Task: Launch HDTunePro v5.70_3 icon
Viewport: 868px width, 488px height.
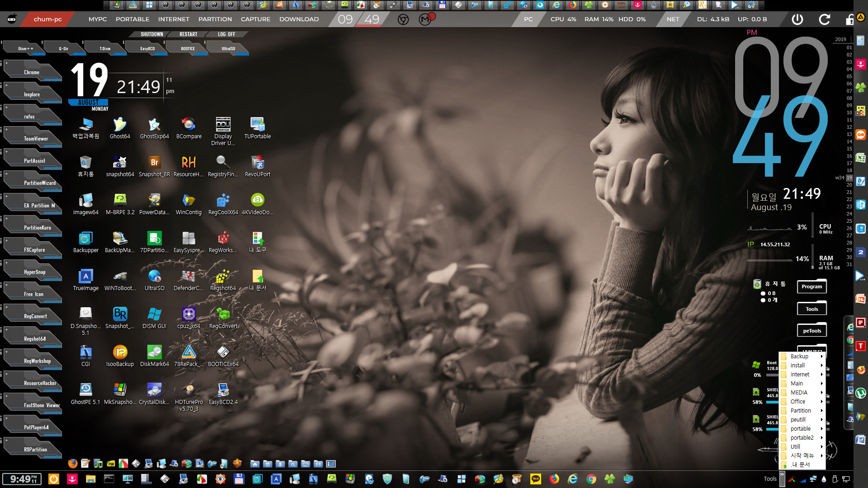Action: click(x=189, y=397)
